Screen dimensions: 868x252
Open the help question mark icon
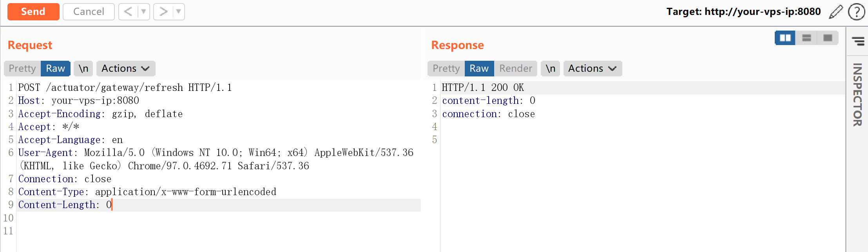856,12
